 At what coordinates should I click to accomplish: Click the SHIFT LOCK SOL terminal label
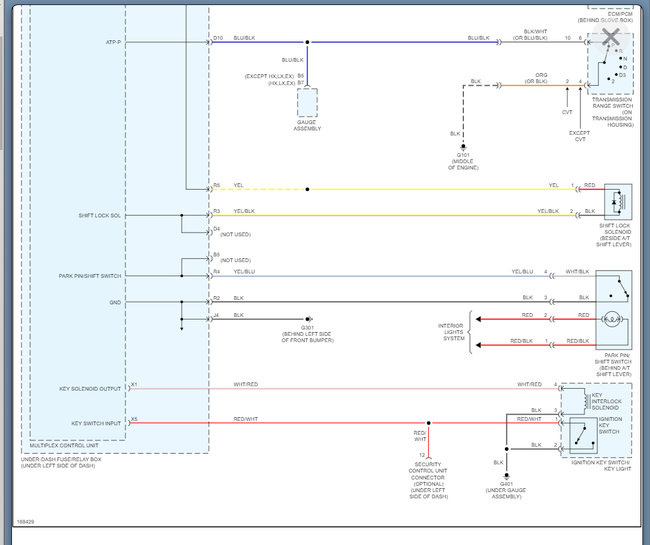pyautogui.click(x=99, y=216)
